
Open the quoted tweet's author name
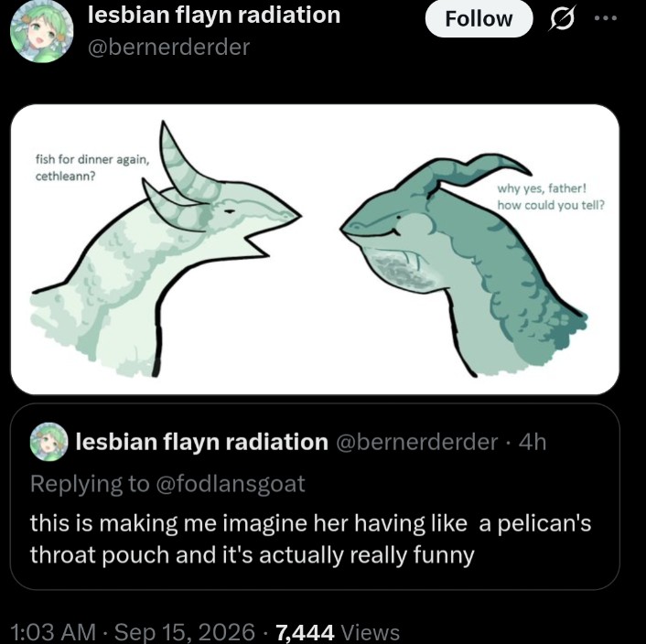click(202, 442)
